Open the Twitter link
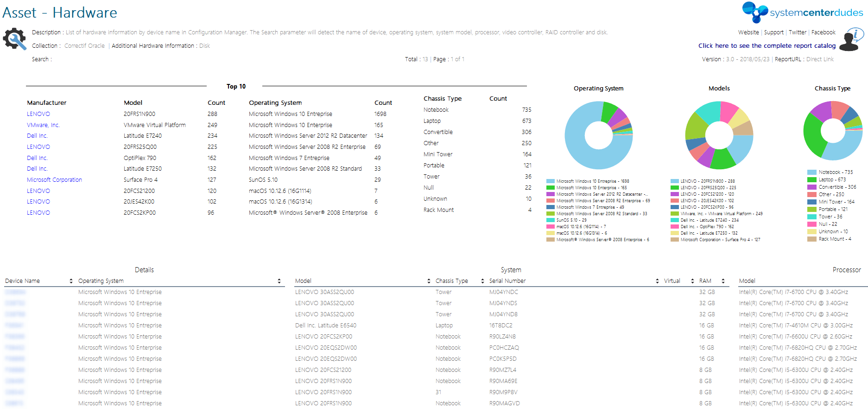 tap(798, 32)
